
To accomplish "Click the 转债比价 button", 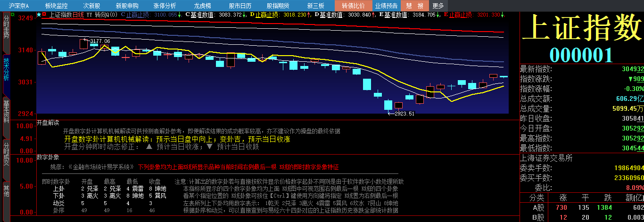I will tap(353, 6).
